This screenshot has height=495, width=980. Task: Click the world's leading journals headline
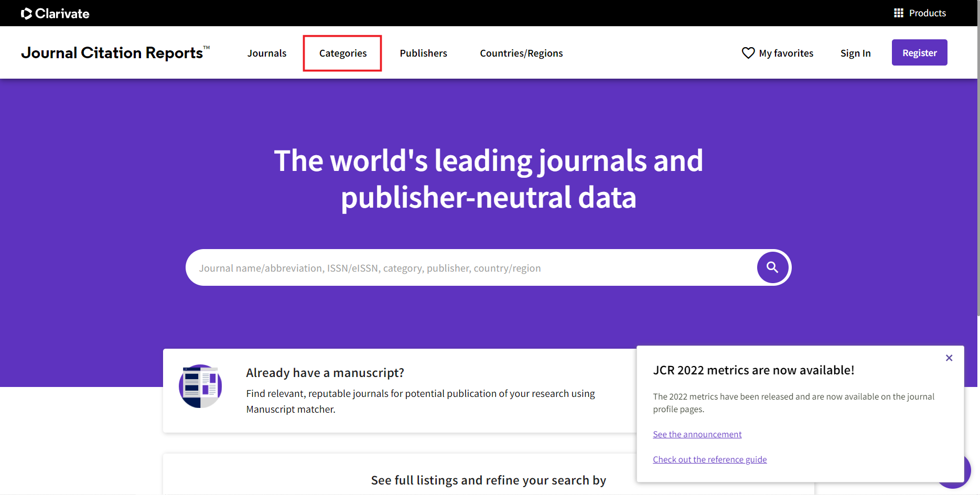489,179
